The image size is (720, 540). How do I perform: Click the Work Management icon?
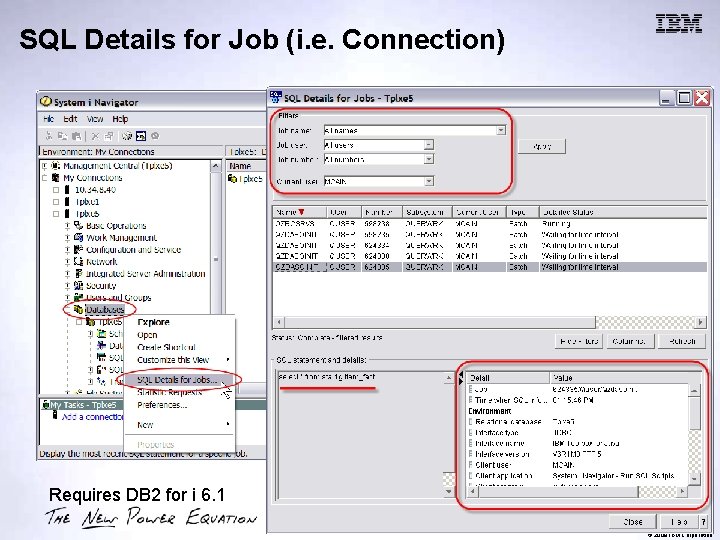[x=79, y=237]
